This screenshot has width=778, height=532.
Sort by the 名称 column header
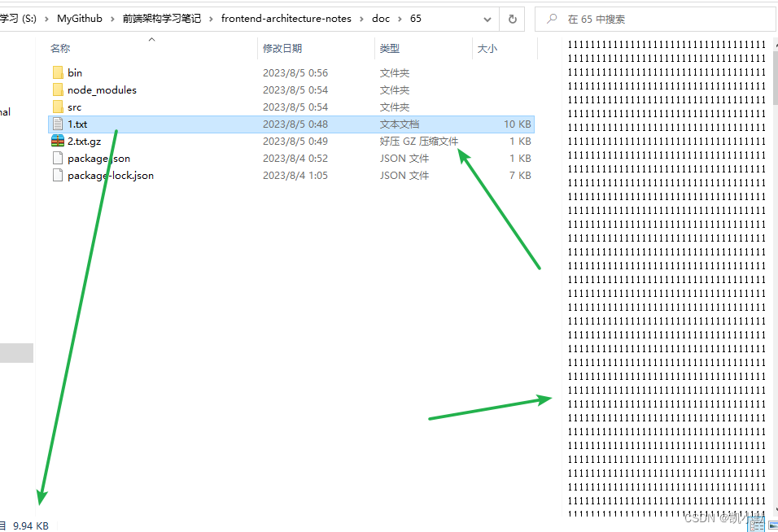click(60, 49)
